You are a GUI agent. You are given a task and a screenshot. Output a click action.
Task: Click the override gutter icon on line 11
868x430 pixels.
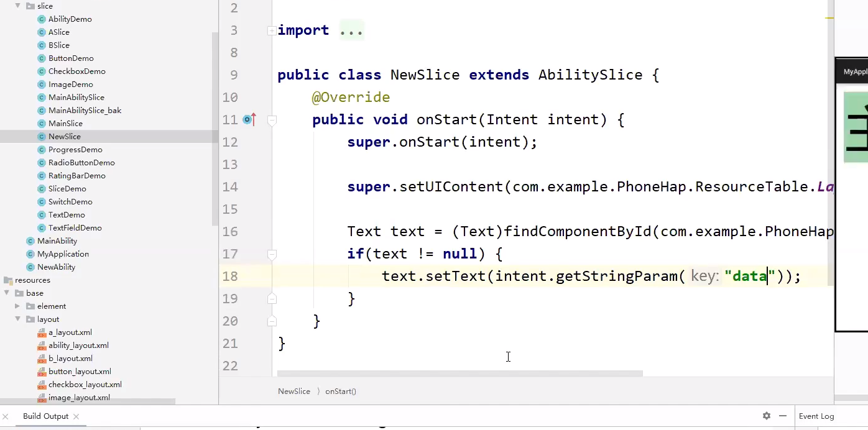point(249,119)
